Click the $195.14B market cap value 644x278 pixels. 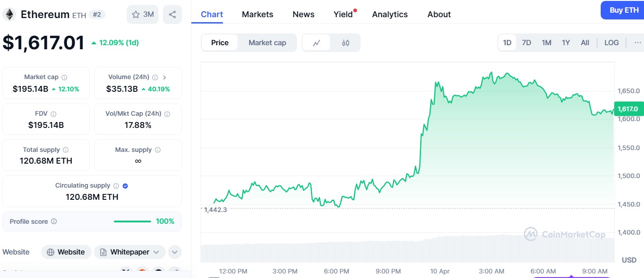(30, 89)
